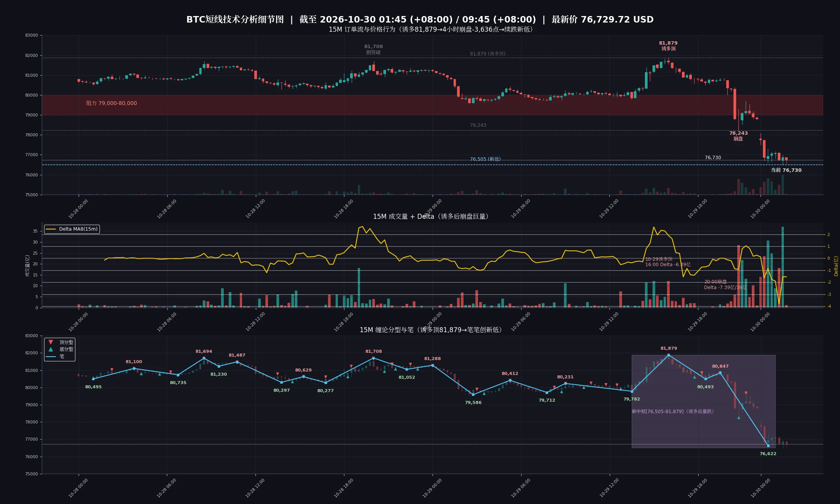Viewport: 840px width, 504px height.
Task: Click the 80,847 peak label
Action: (720, 366)
